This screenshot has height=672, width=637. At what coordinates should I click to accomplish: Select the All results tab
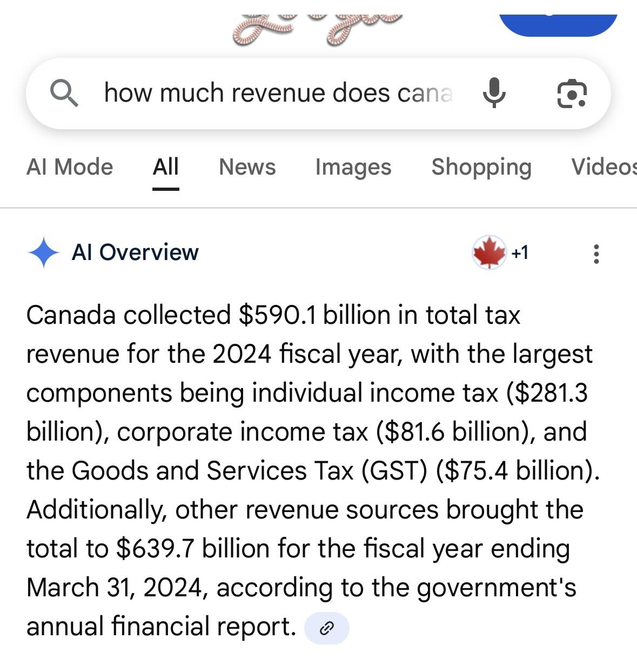[165, 167]
